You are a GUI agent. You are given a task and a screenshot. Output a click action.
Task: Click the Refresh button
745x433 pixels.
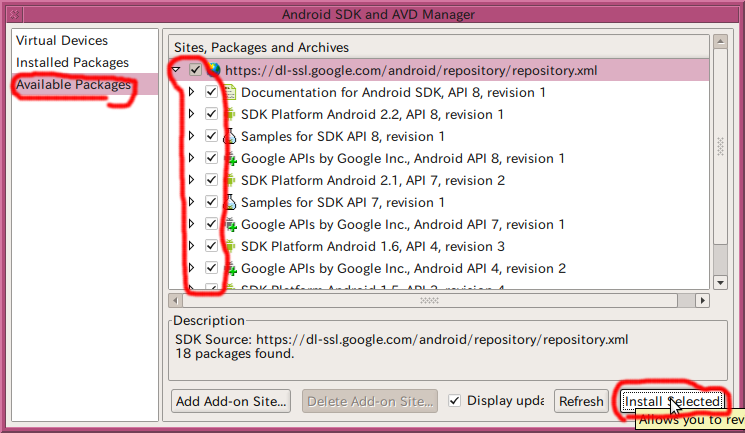(x=581, y=401)
